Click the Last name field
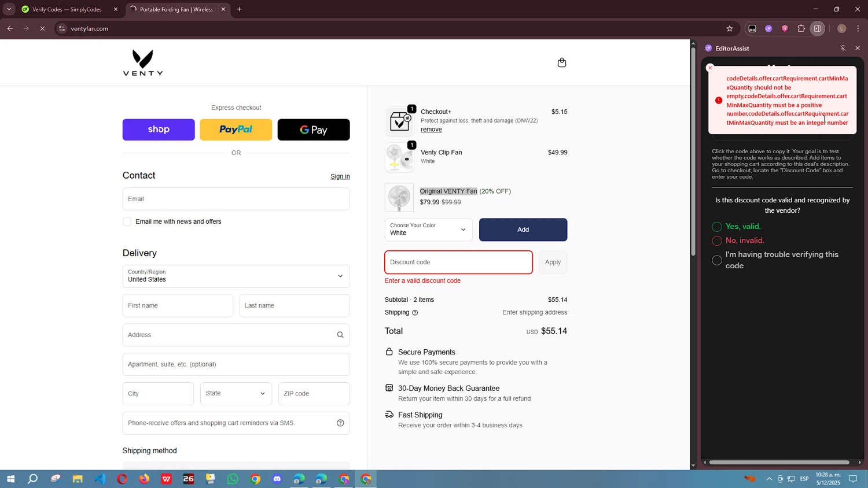Image resolution: width=868 pixels, height=488 pixels. pos(295,305)
